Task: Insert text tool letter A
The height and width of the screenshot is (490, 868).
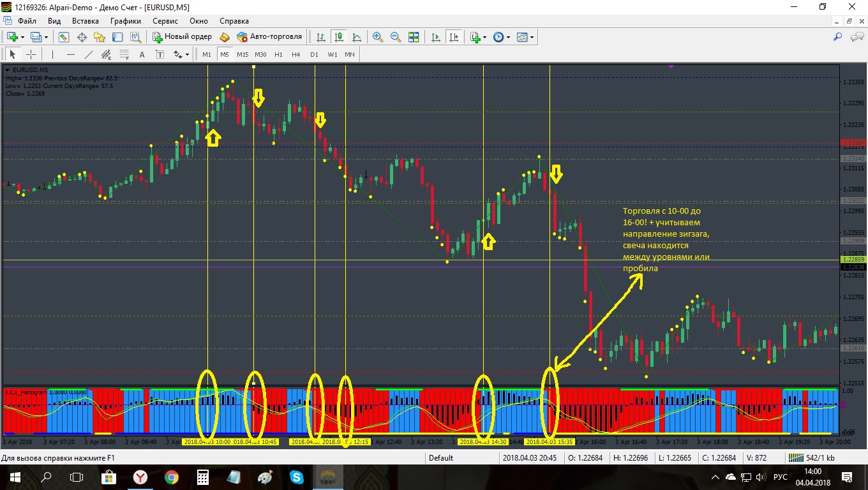Action: click(x=142, y=54)
